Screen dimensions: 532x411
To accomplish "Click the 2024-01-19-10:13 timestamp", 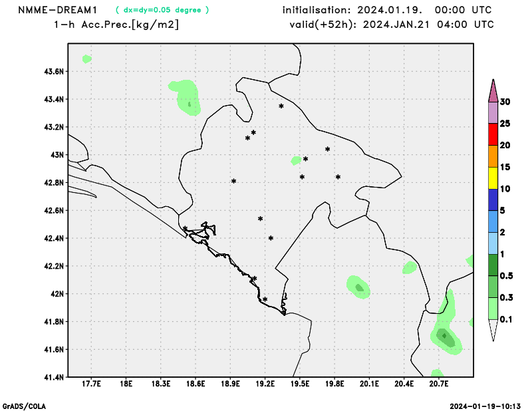I will 485,406.
